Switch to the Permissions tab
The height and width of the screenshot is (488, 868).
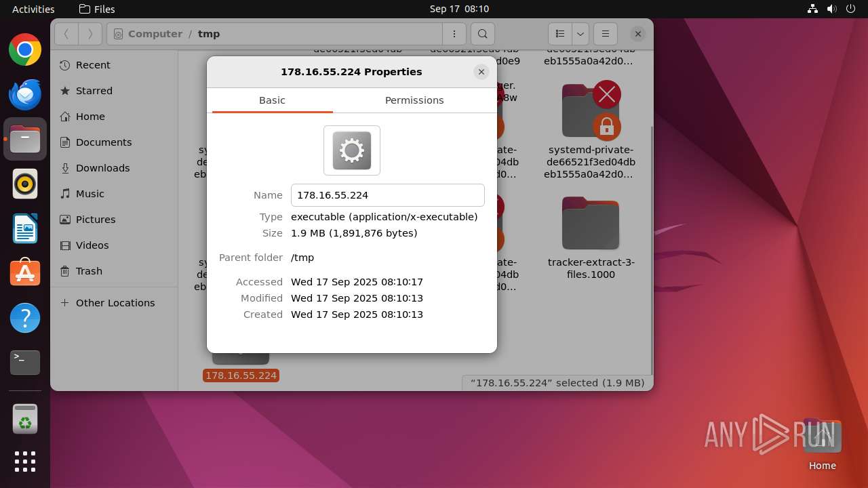tap(414, 100)
